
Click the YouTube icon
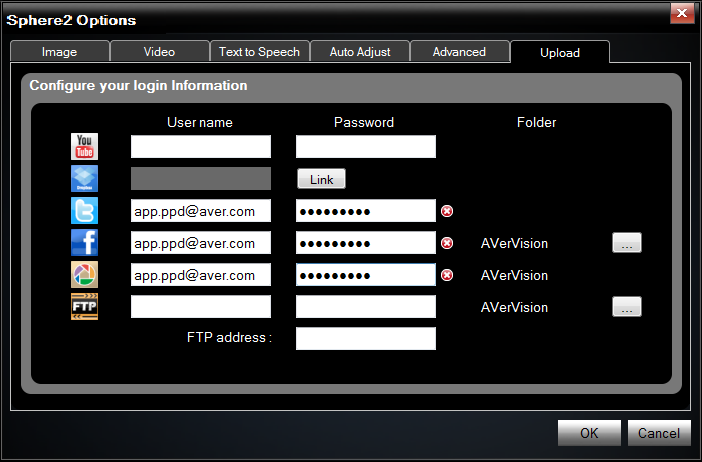click(84, 146)
